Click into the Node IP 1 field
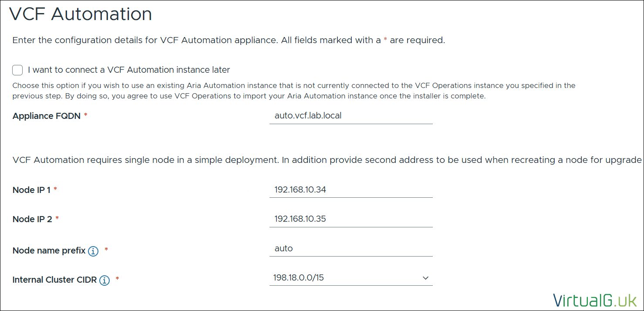The image size is (644, 311). tap(351, 190)
